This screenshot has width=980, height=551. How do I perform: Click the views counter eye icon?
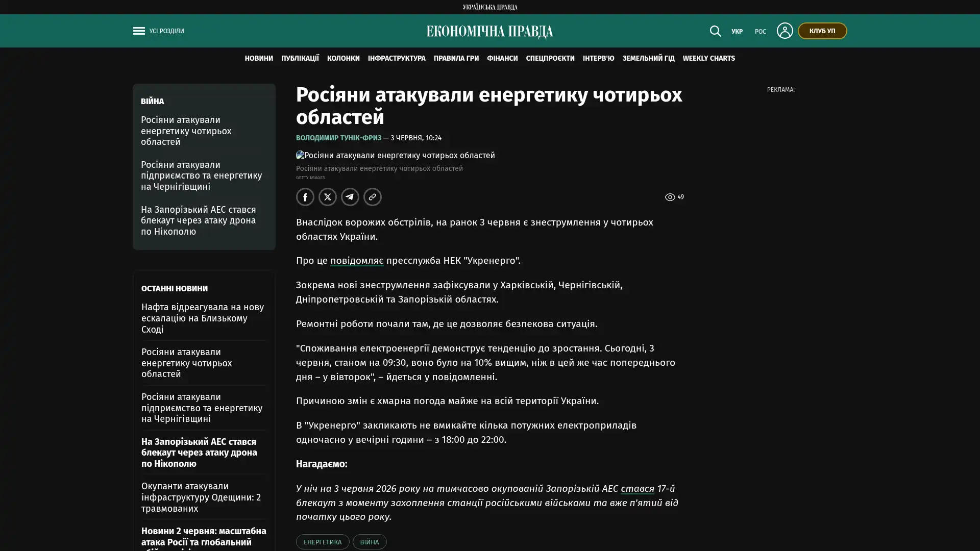(x=670, y=197)
